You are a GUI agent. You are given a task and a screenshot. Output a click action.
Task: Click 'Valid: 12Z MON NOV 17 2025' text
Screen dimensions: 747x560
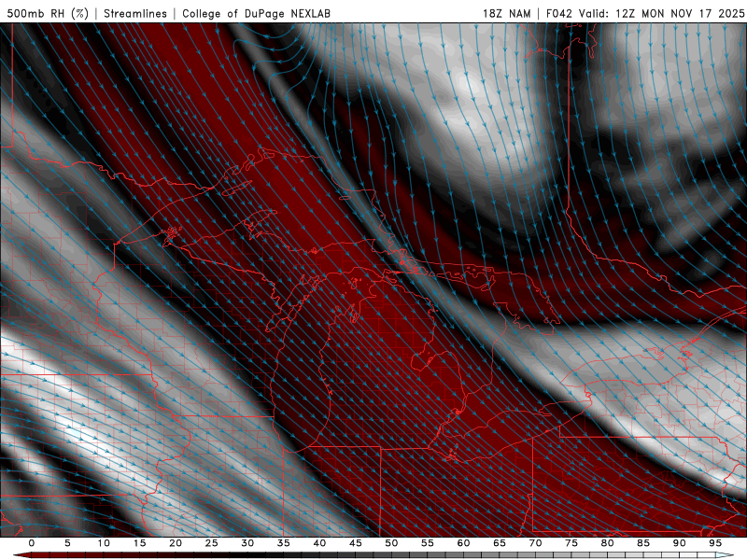[661, 14]
